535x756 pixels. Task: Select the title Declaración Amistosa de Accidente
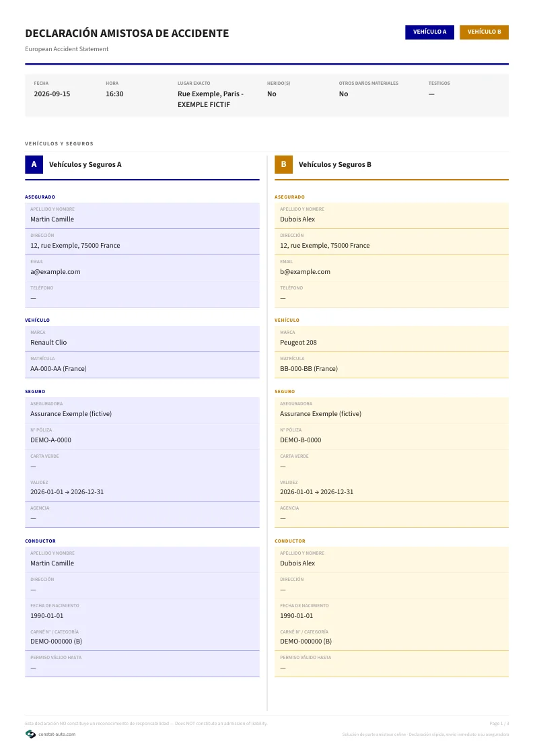pyautogui.click(x=127, y=33)
